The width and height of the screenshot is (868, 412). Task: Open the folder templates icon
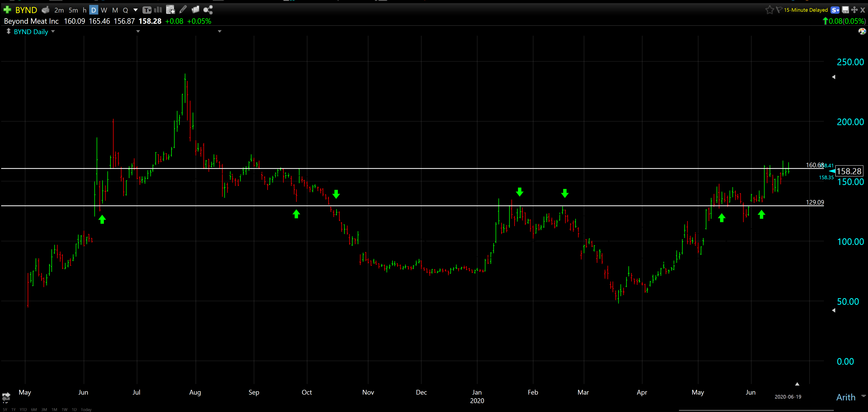[x=196, y=9]
